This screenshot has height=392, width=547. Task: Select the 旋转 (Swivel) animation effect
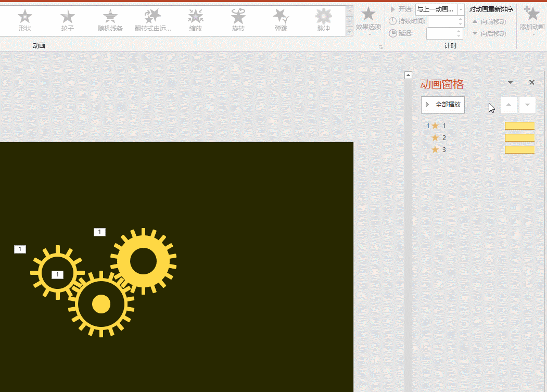(238, 20)
